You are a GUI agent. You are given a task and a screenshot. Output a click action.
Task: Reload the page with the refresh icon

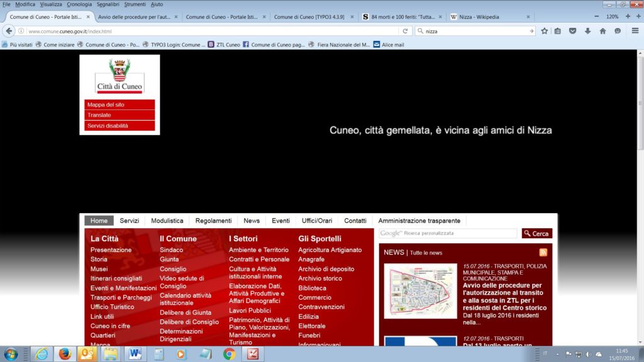[x=405, y=31]
